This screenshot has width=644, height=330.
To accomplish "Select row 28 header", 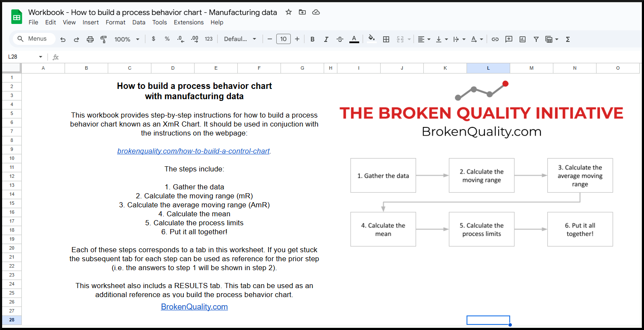I will click(12, 320).
